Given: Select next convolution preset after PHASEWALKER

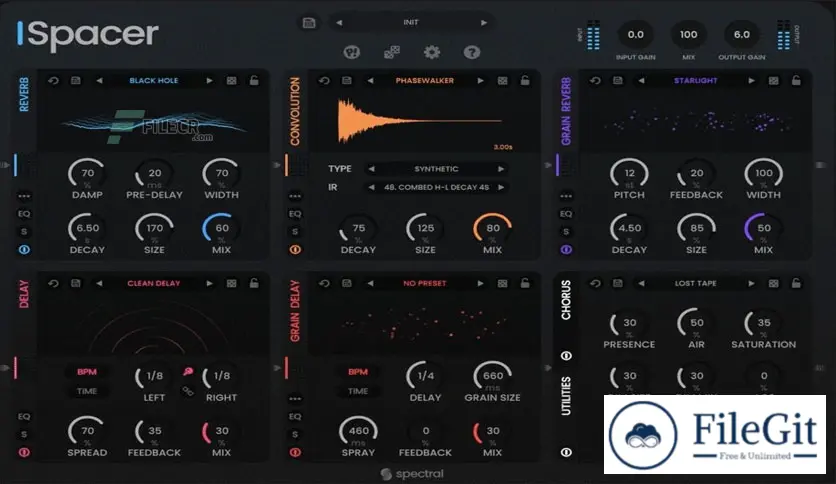Looking at the screenshot, I should (x=480, y=80).
